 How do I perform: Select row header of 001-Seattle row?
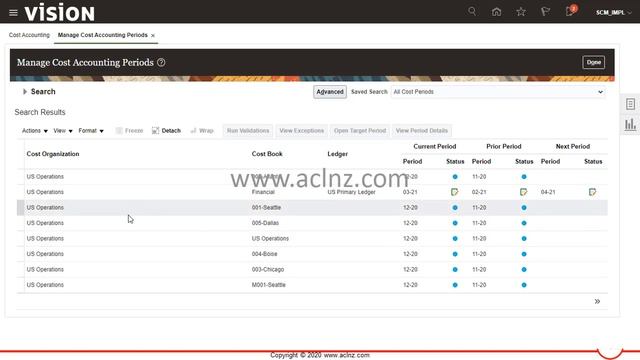click(x=20, y=208)
